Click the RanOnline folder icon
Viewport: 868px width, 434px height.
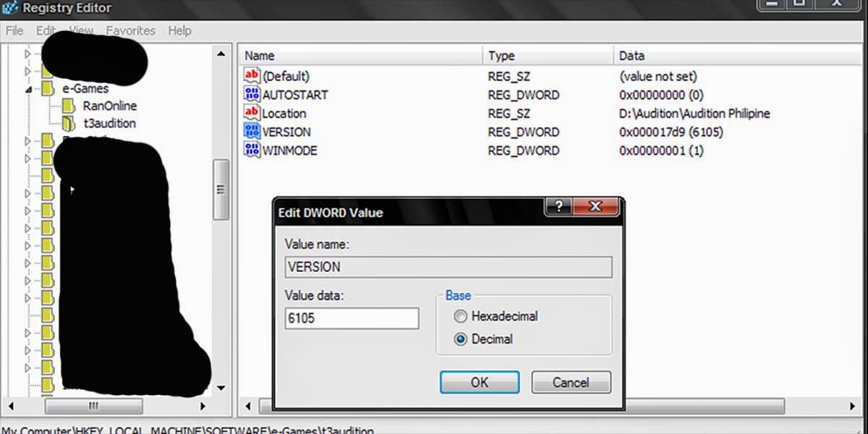point(69,106)
